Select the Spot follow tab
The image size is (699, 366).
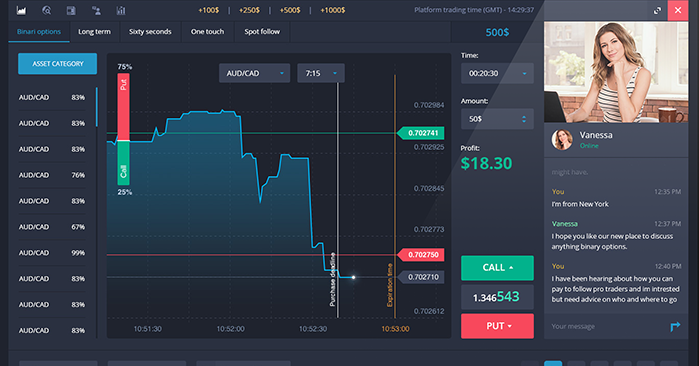(x=262, y=32)
